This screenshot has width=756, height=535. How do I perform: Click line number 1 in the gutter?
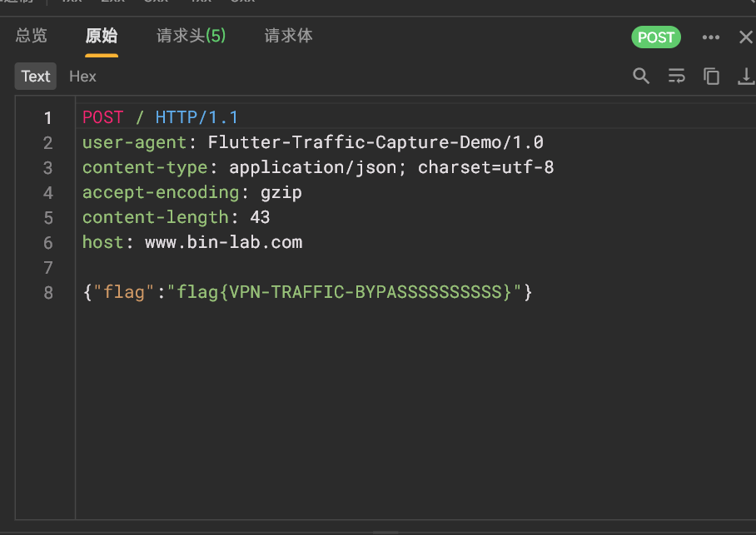pos(48,118)
